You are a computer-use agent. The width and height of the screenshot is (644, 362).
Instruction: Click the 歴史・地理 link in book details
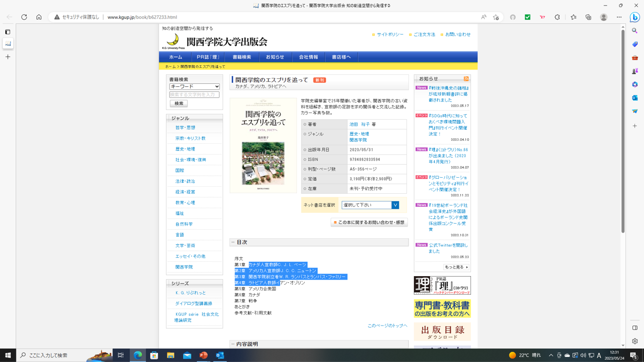359,134
